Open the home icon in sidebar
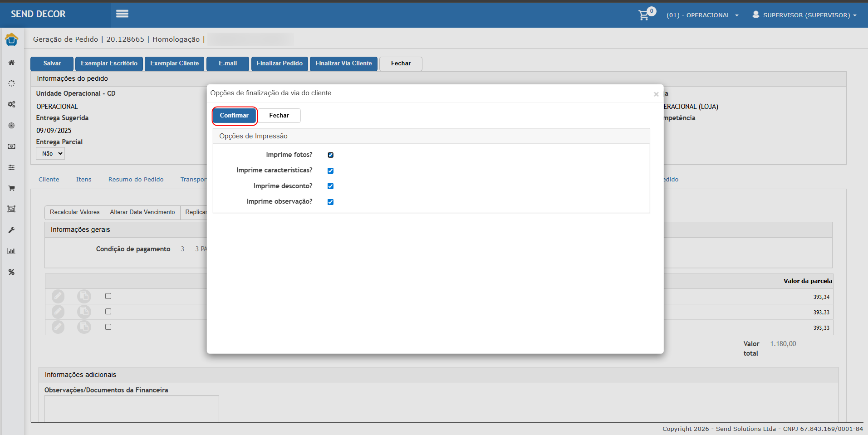This screenshot has width=868, height=435. pos(11,63)
